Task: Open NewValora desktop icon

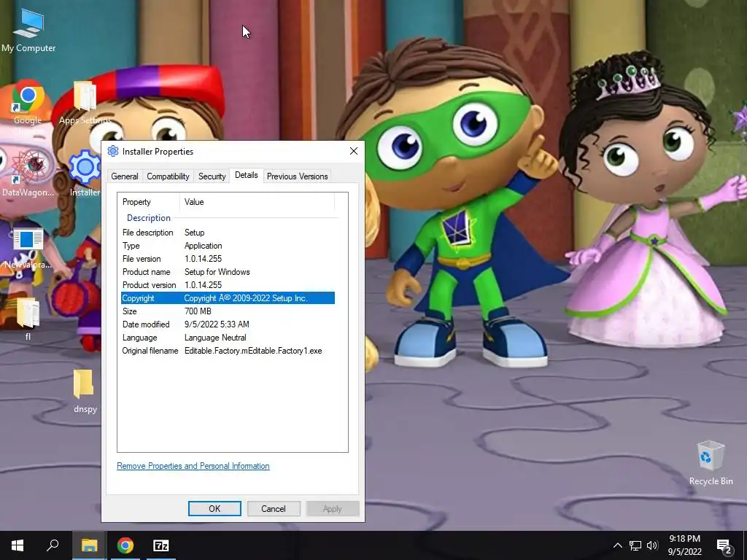Action: click(28, 248)
